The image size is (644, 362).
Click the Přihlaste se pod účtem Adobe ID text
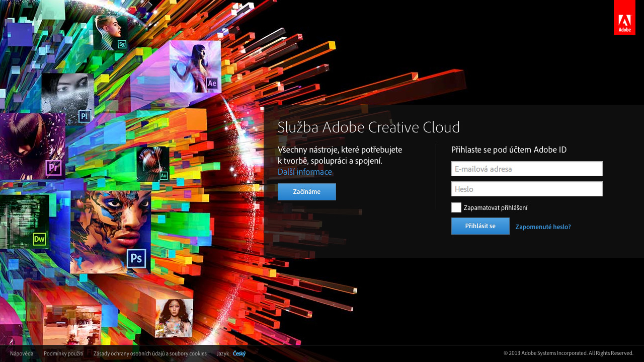(x=509, y=150)
